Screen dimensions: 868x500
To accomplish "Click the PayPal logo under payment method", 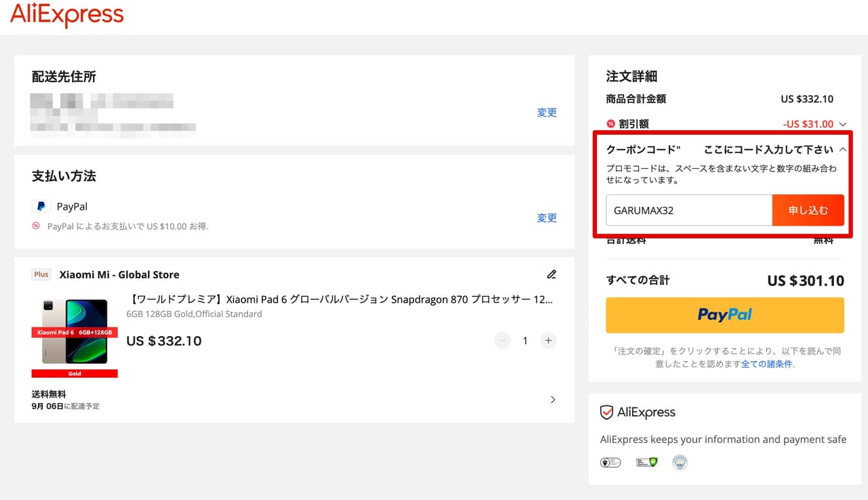I will pyautogui.click(x=41, y=207).
